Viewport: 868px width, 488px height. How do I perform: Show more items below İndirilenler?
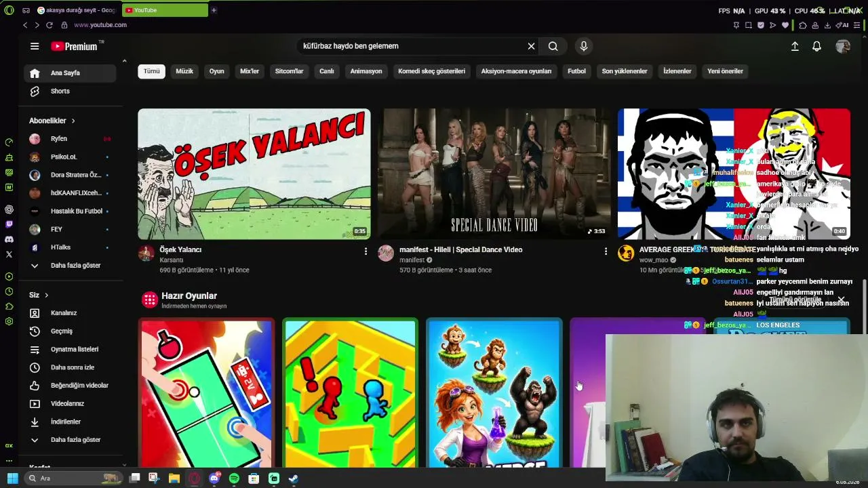click(70, 440)
